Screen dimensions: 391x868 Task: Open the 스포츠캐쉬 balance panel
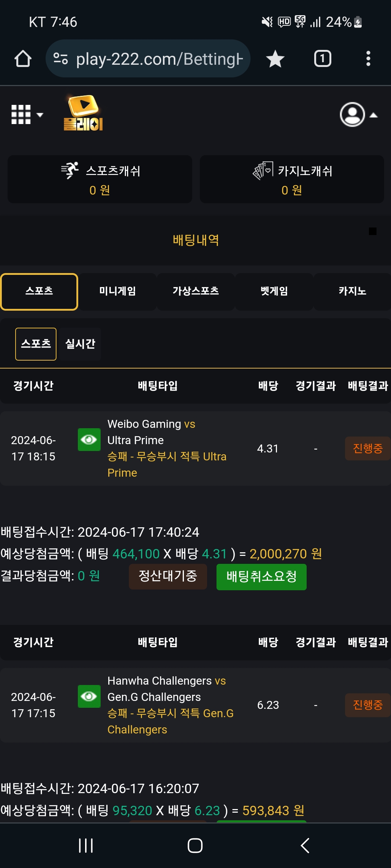tap(100, 179)
